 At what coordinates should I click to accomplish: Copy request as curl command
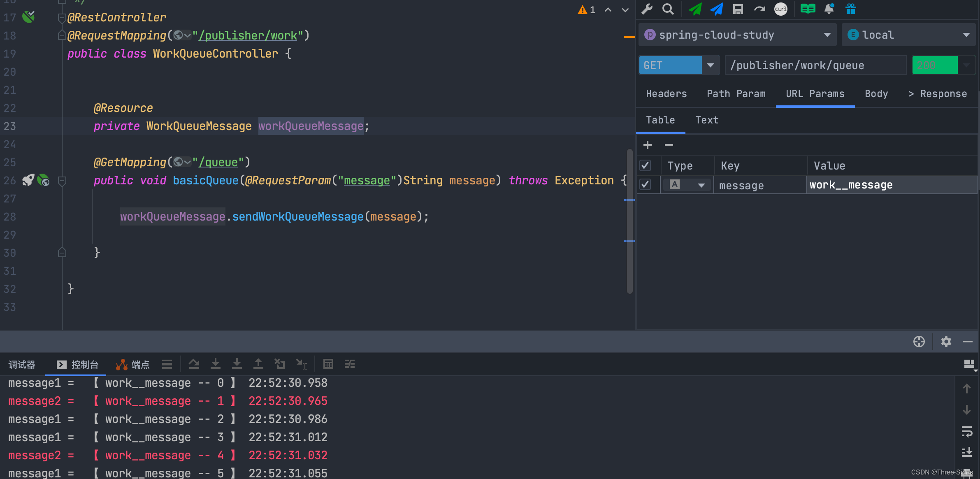pyautogui.click(x=781, y=9)
